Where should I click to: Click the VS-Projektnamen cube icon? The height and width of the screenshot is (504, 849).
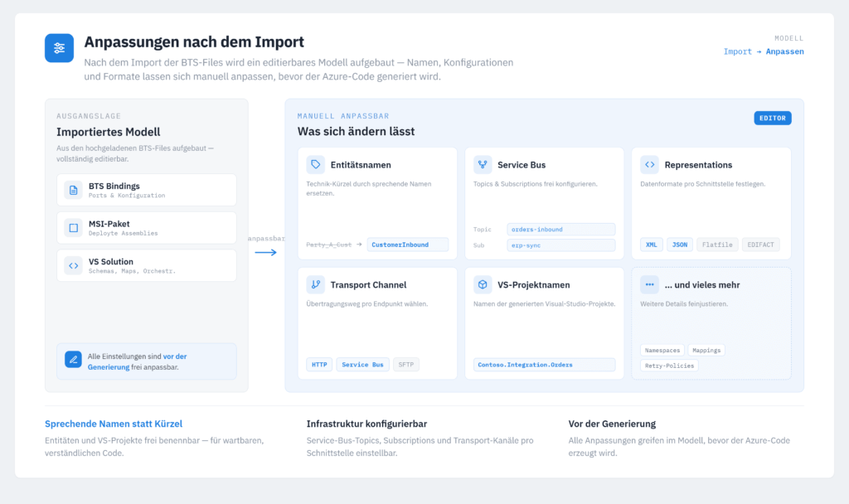pos(483,284)
